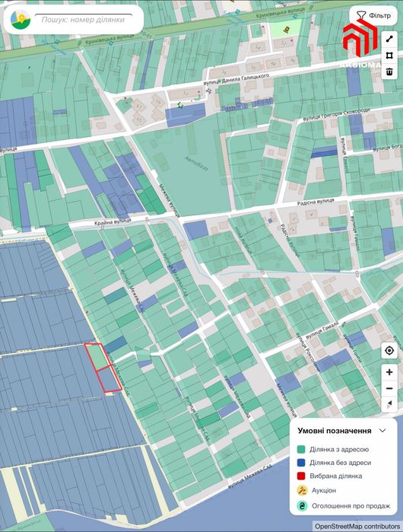This screenshot has height=532, width=403.
Task: Collapse the Умовні позначення legend chevron
Action: tap(382, 431)
